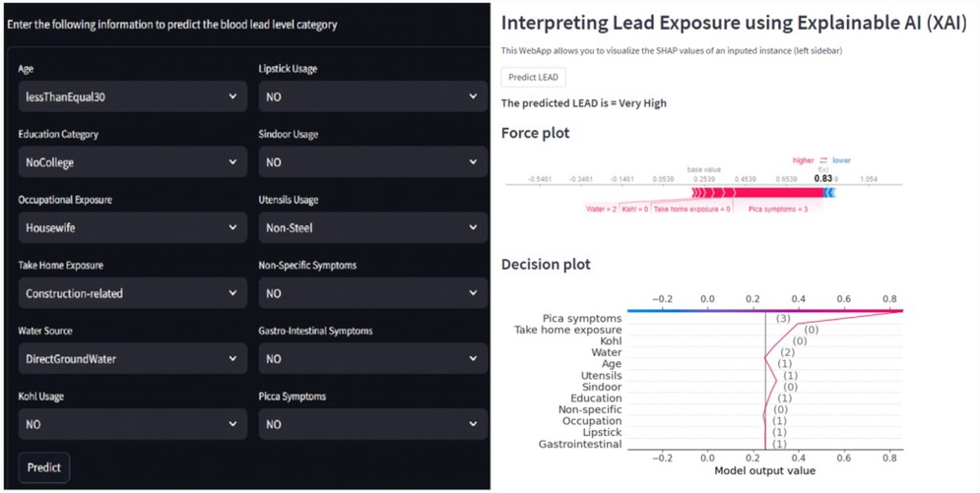Open the Take Home Exposure dropdown
The image size is (980, 493).
pos(133,293)
